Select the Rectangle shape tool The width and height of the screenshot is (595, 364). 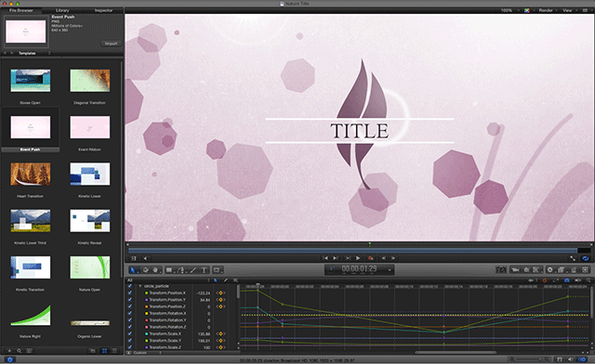tap(169, 270)
